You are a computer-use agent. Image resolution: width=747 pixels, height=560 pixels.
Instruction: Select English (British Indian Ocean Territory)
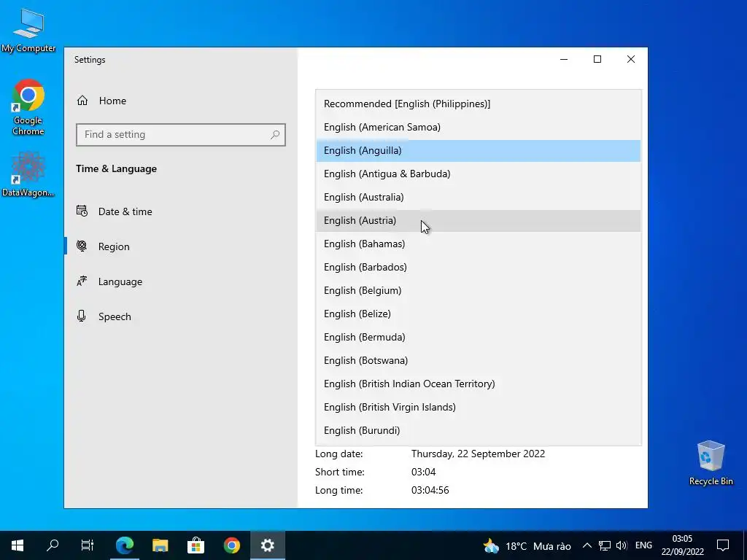tap(479, 384)
